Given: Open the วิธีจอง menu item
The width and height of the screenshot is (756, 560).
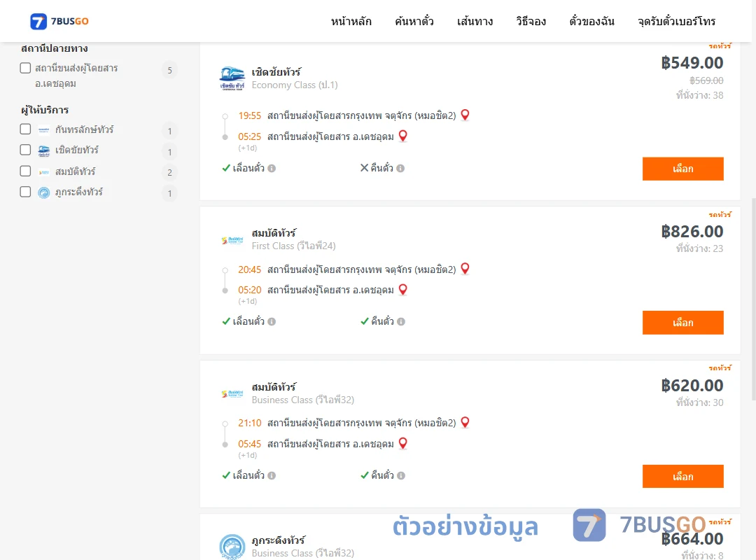Looking at the screenshot, I should [x=531, y=21].
